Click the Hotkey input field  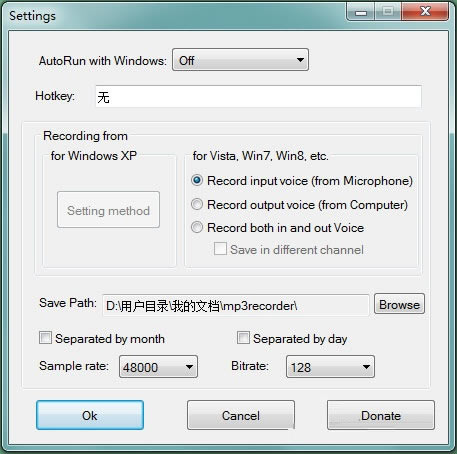click(258, 97)
